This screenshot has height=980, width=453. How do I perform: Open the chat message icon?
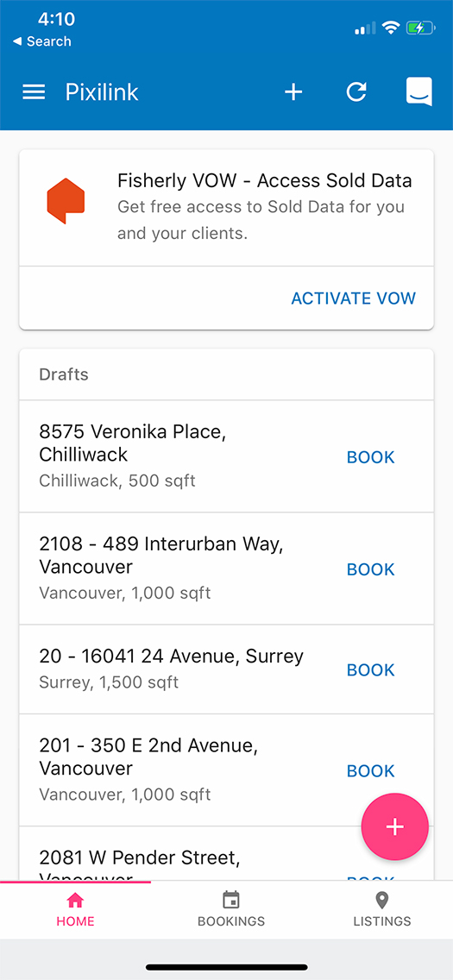[418, 91]
